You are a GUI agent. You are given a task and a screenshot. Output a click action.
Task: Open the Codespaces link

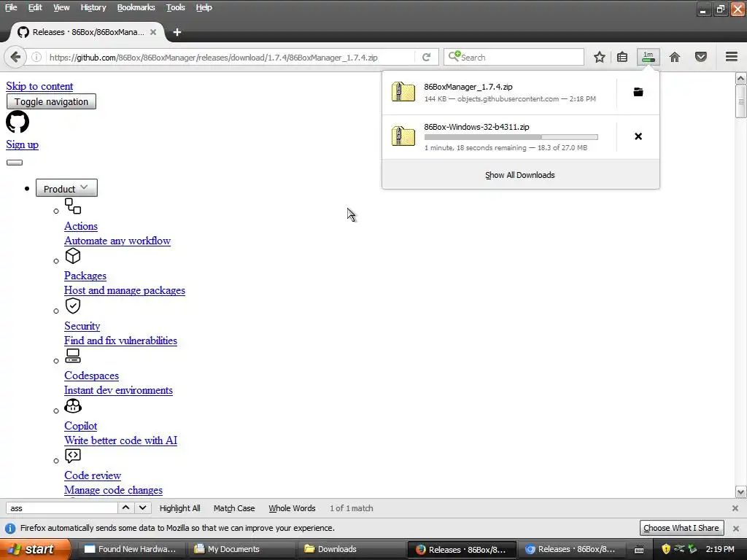(x=91, y=376)
